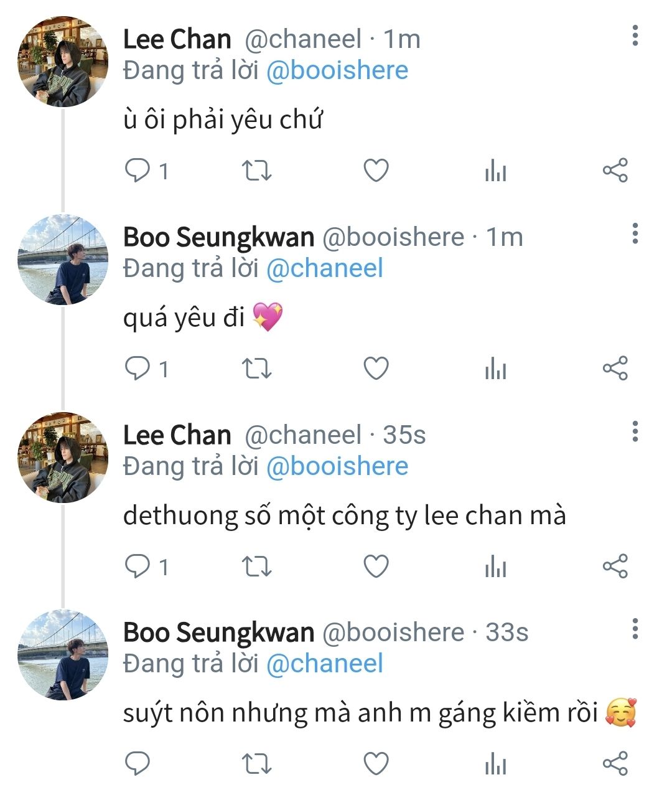This screenshot has width=672, height=790.
Task: Reply to Lee Chan's "ù ôi phải yêu chứ" tweet
Action: [138, 170]
